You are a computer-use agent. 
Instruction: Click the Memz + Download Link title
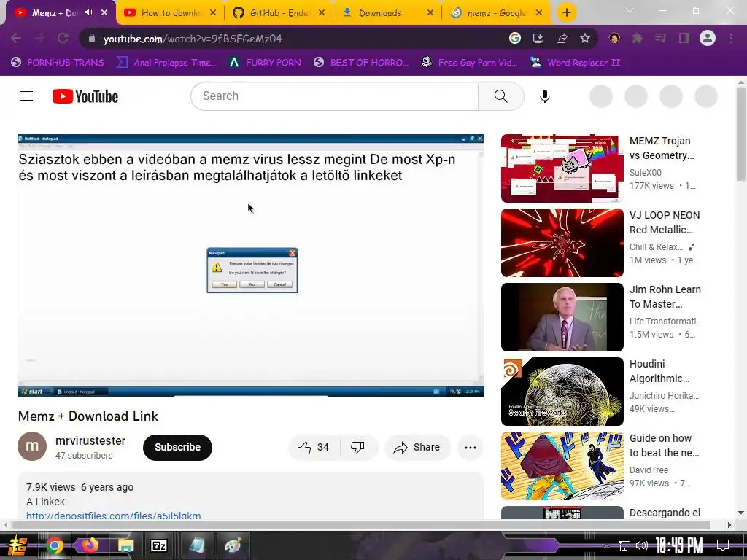(x=88, y=416)
